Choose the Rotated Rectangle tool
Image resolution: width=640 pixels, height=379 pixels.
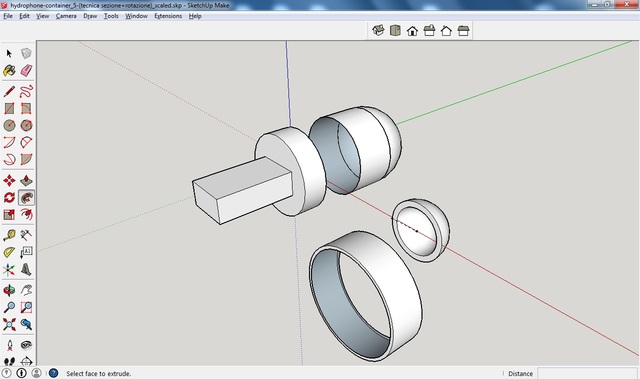26,109
